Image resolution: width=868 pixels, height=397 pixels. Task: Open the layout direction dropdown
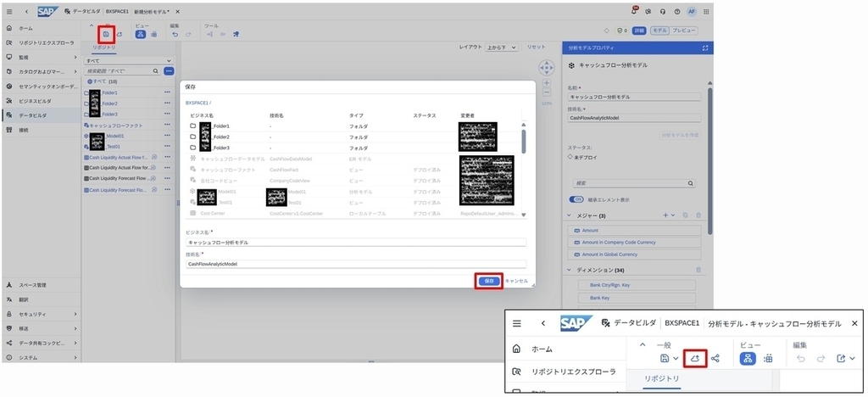coord(502,48)
